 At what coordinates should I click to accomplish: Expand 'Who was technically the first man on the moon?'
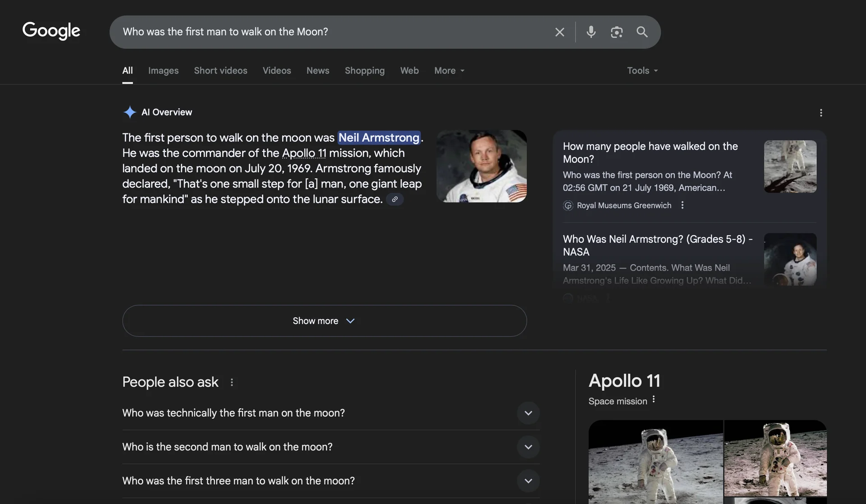pos(528,412)
